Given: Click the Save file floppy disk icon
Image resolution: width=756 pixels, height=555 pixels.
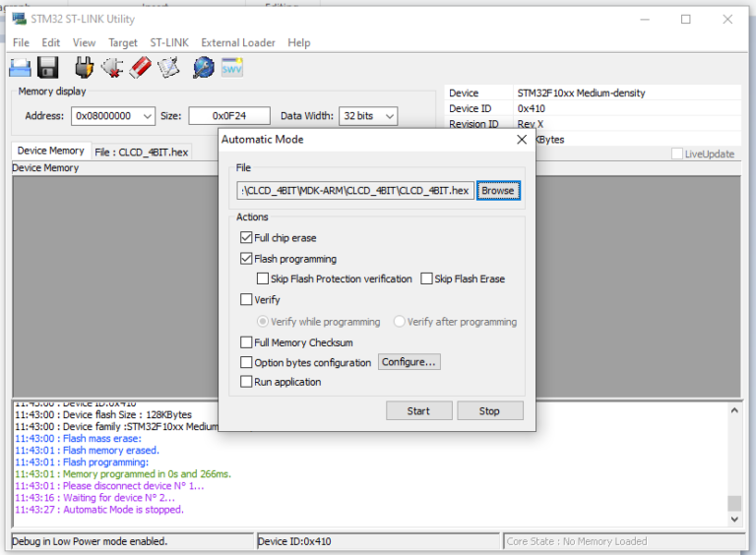Looking at the screenshot, I should coord(48,68).
